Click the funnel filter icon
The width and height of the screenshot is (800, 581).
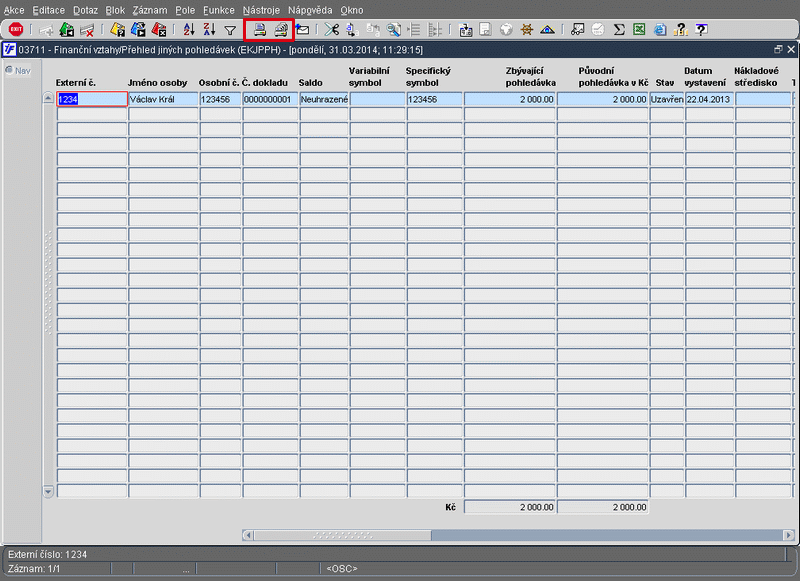[x=230, y=31]
